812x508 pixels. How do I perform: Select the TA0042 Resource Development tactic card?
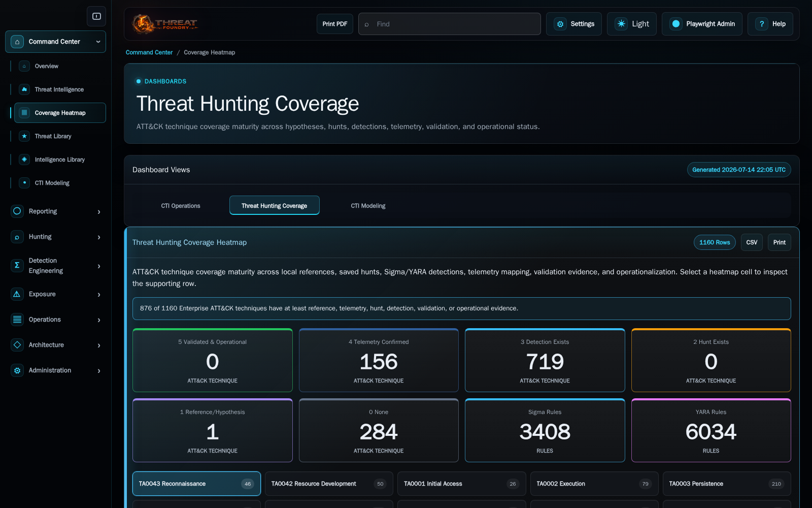click(x=329, y=484)
